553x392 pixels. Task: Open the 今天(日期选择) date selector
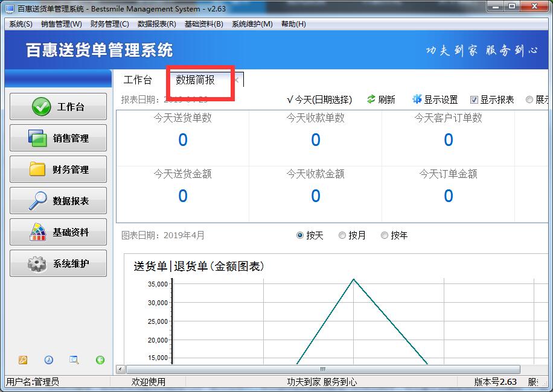click(319, 100)
